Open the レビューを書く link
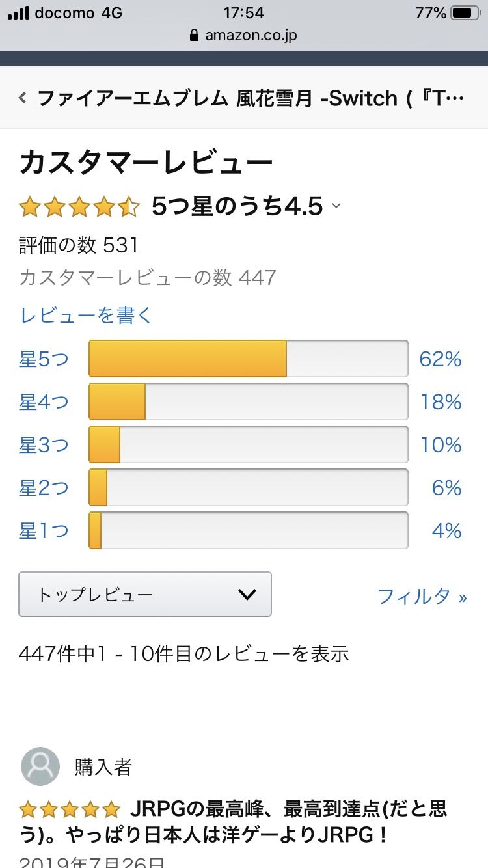The image size is (488, 868). click(86, 316)
